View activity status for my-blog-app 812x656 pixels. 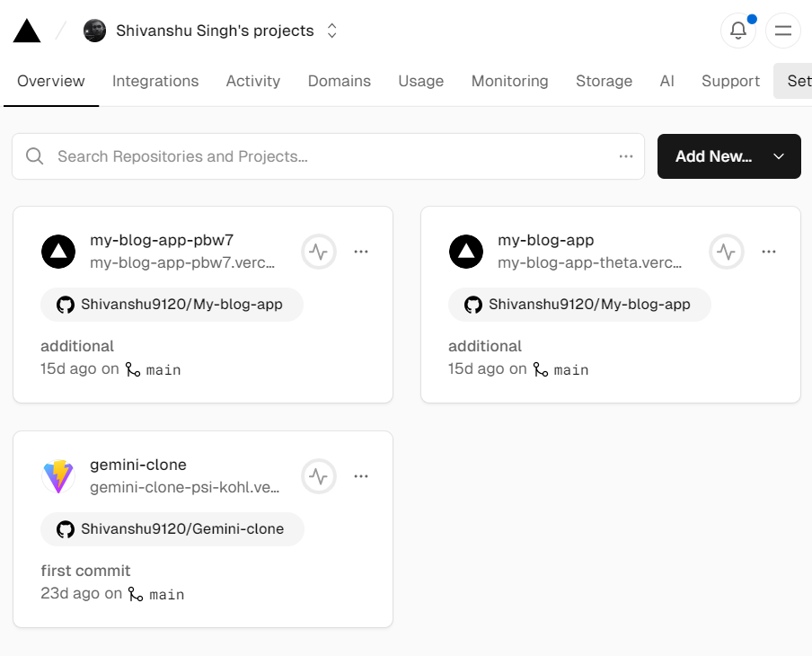[x=727, y=252]
